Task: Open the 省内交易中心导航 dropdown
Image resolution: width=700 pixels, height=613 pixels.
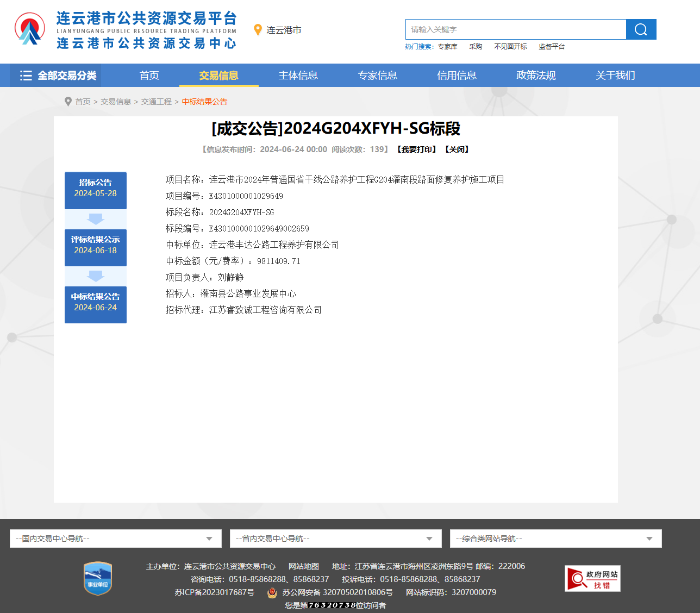Action: pyautogui.click(x=335, y=539)
